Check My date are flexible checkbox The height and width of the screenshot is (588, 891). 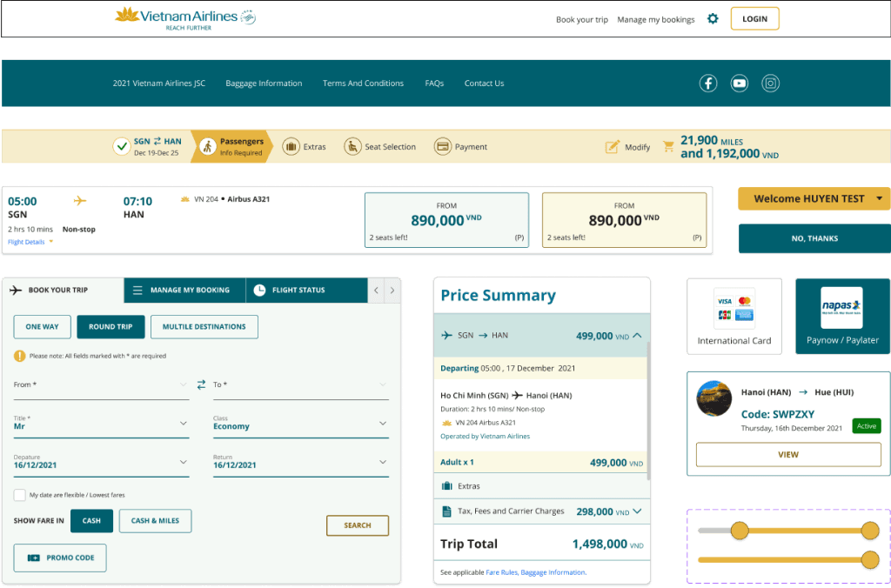[x=19, y=495]
